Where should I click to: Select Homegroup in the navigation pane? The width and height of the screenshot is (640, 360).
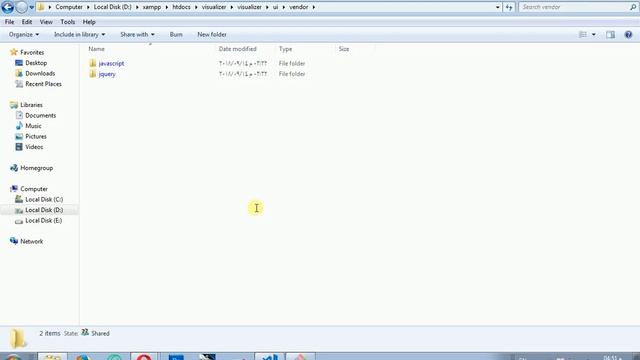pos(36,168)
